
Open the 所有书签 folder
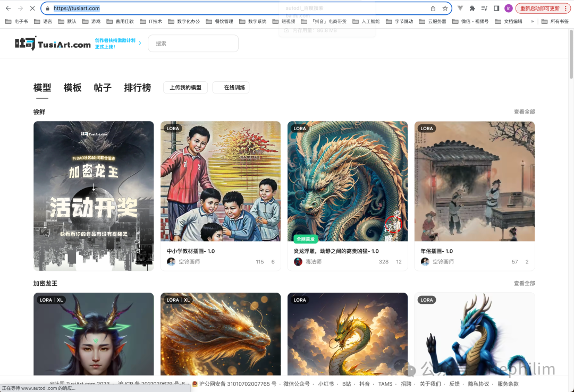coord(555,21)
